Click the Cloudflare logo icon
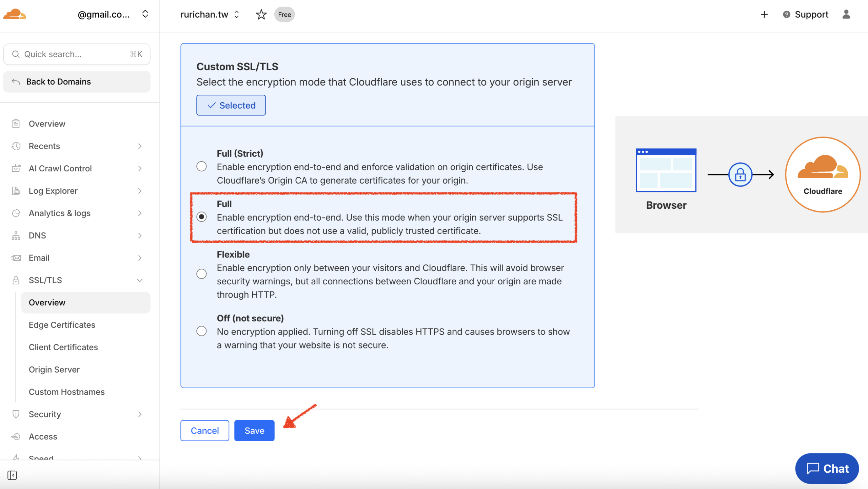This screenshot has width=868, height=489. pyautogui.click(x=14, y=14)
